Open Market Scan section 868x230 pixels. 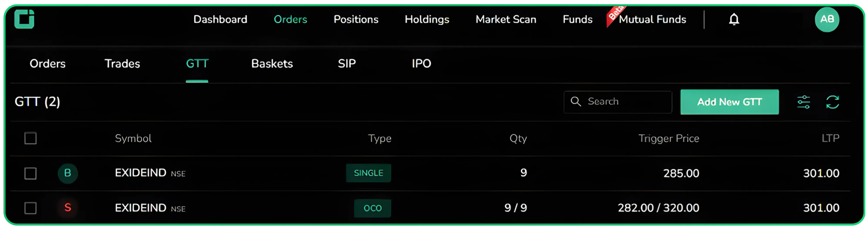[505, 19]
